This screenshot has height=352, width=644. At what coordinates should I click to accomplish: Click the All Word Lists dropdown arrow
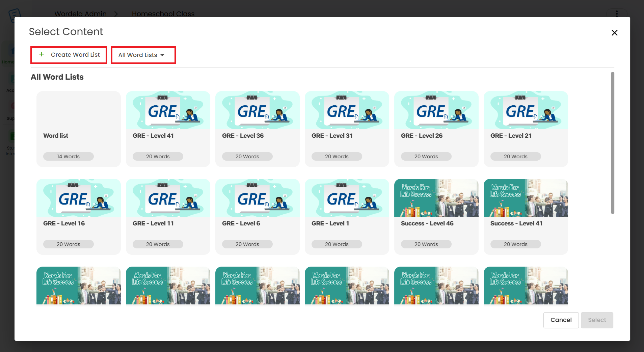[x=162, y=55]
